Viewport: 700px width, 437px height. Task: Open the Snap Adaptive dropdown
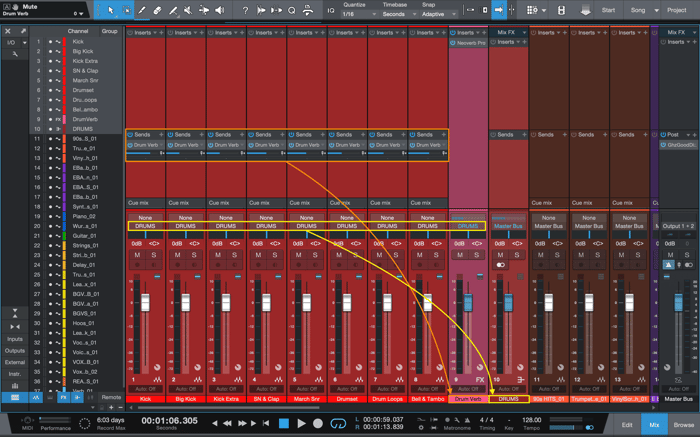[439, 14]
